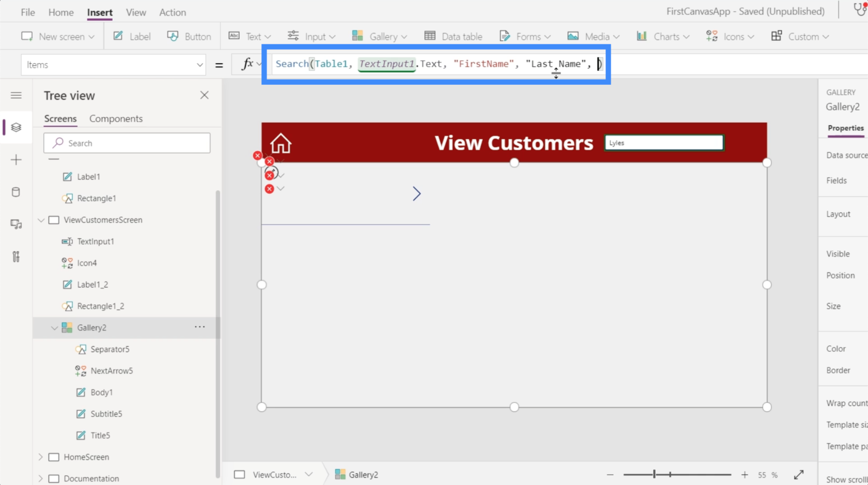Click the Lyles search input on the canvas
The image size is (868, 485).
point(664,143)
